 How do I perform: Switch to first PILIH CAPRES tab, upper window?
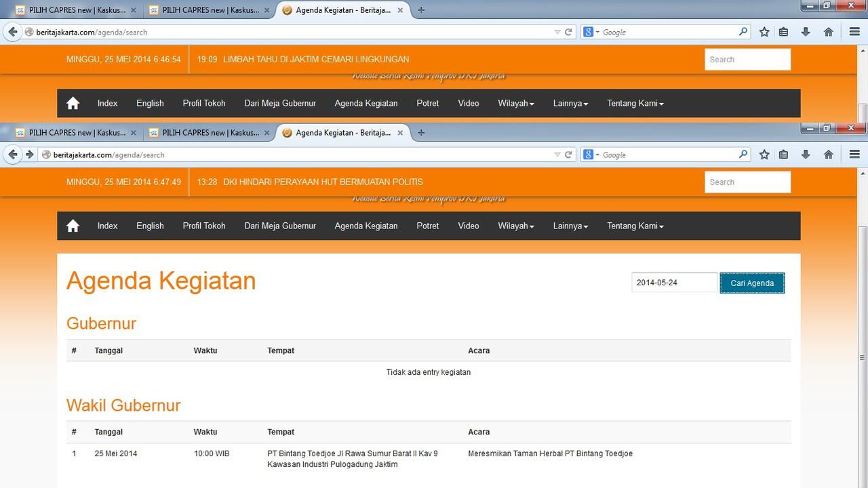click(x=76, y=10)
